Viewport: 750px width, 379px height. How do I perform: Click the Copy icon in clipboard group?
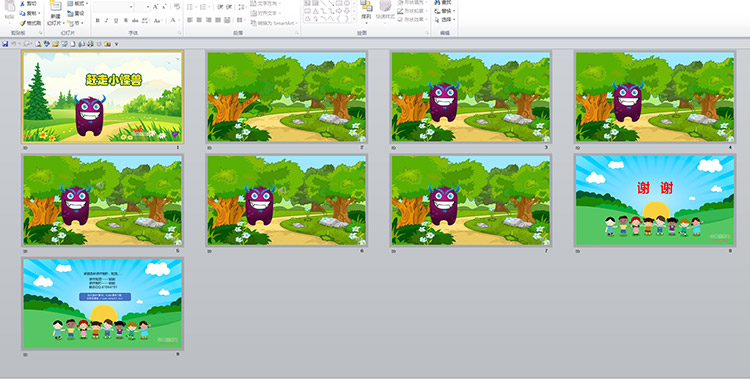point(23,13)
